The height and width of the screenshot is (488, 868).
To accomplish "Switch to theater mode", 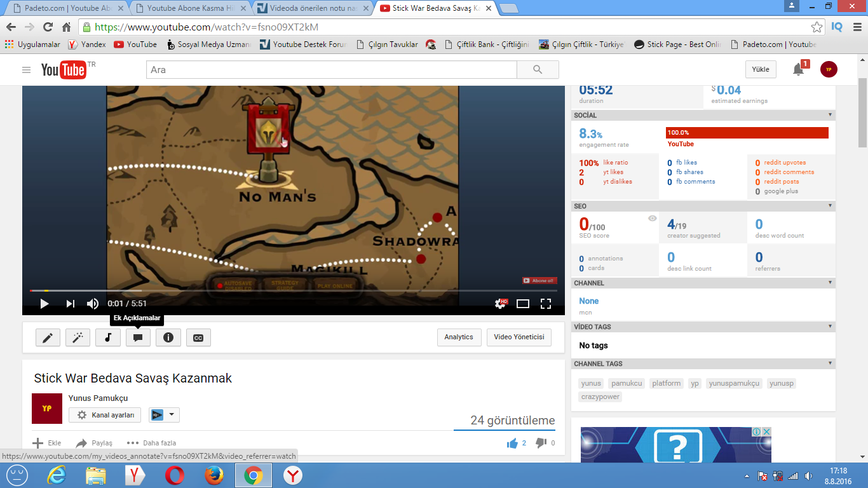I will tap(523, 304).
